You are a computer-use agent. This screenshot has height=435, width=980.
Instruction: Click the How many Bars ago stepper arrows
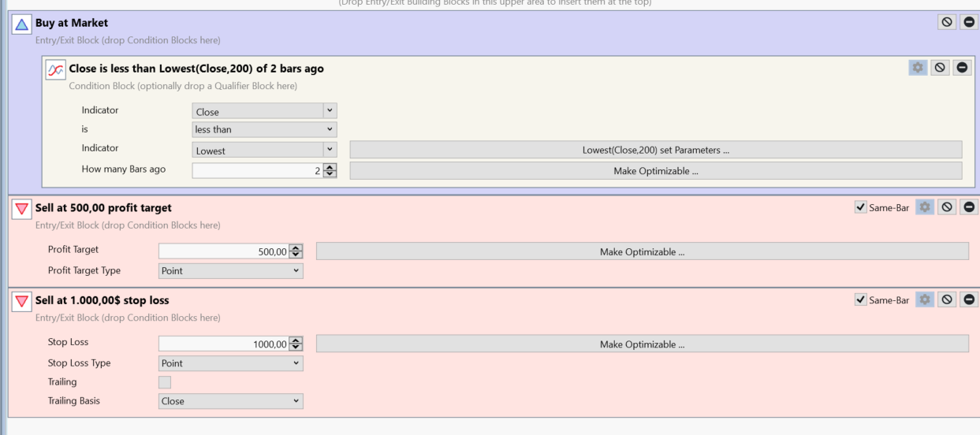[330, 170]
